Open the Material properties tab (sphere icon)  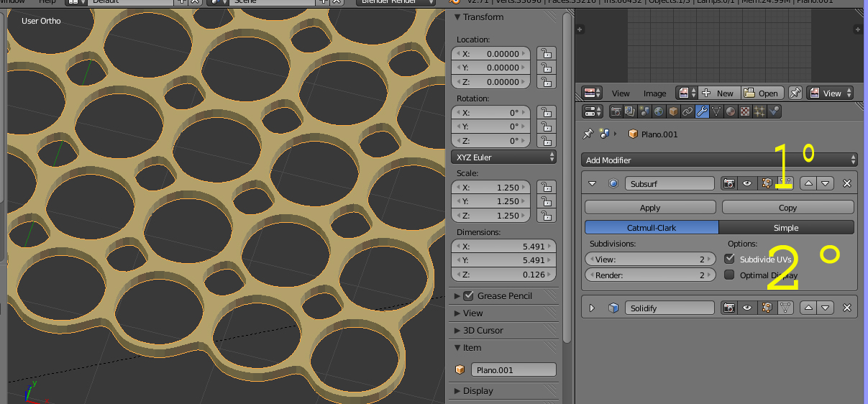(731, 111)
